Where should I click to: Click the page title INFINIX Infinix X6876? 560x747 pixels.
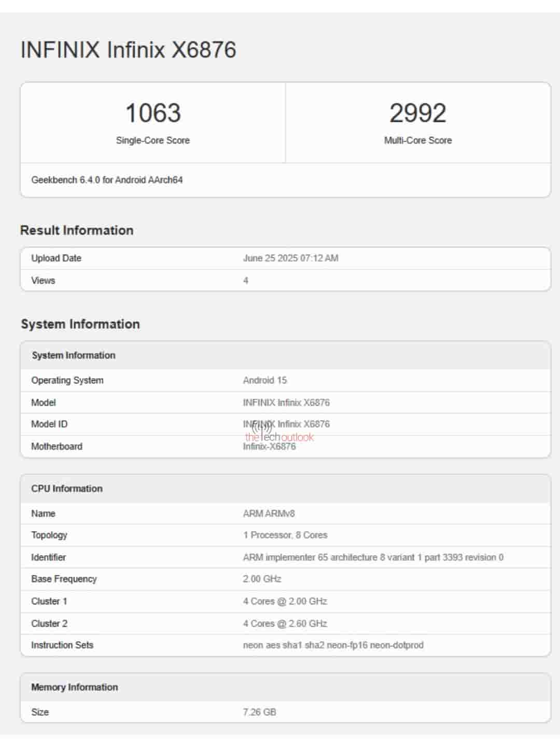tap(128, 50)
